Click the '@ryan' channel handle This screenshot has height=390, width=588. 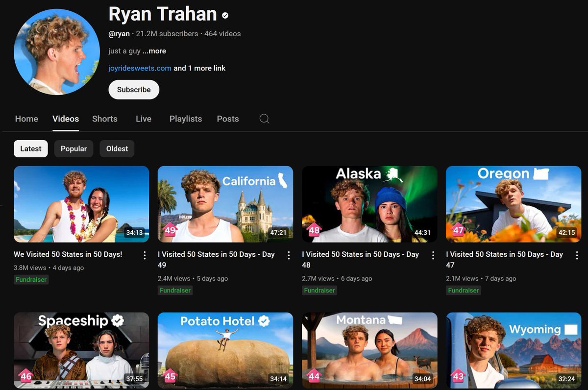pyautogui.click(x=119, y=34)
